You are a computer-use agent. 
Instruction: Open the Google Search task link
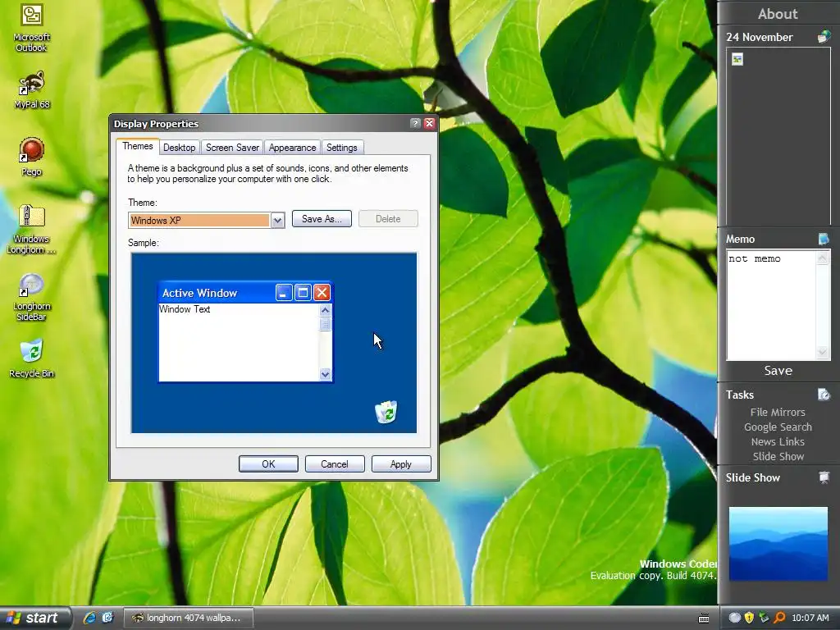778,427
